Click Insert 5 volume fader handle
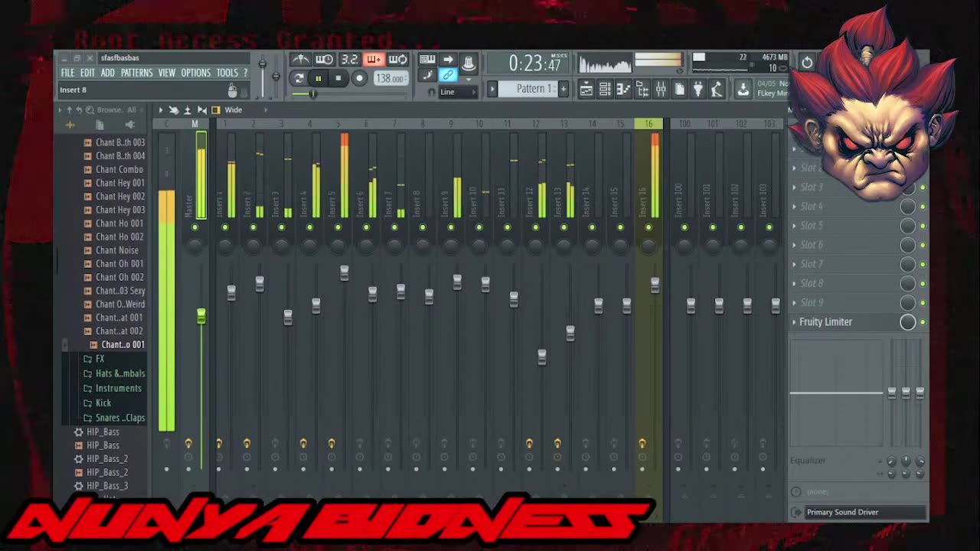 [345, 272]
